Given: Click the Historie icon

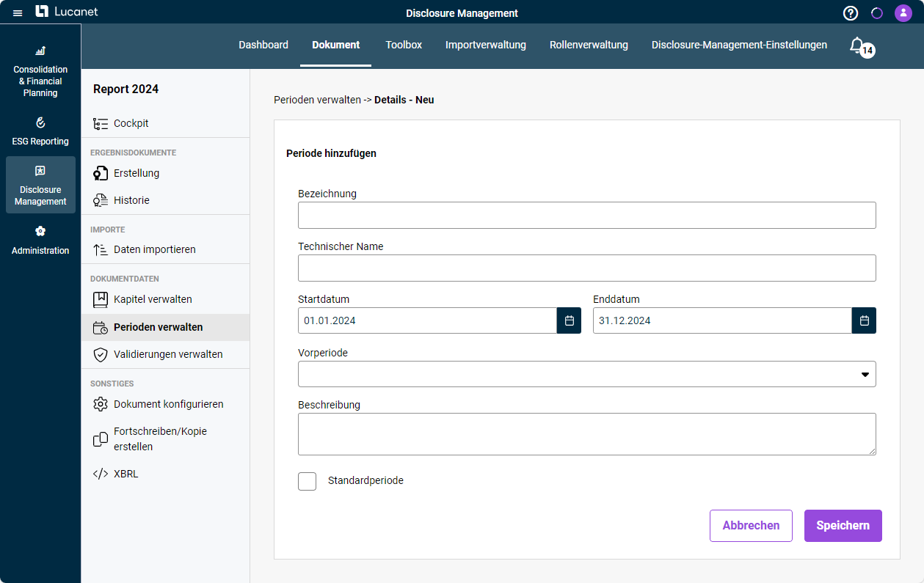Looking at the screenshot, I should (x=101, y=200).
